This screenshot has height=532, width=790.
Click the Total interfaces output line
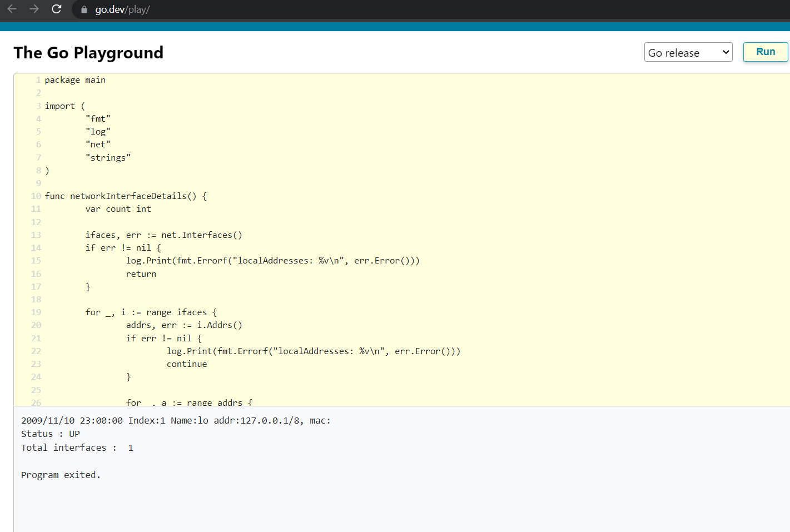click(76, 448)
